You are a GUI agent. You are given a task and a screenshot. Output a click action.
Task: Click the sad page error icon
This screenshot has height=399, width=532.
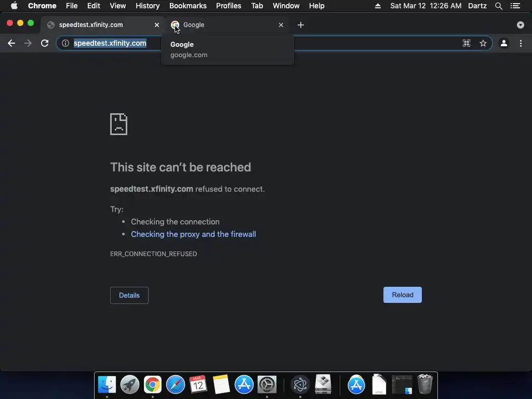click(x=119, y=124)
